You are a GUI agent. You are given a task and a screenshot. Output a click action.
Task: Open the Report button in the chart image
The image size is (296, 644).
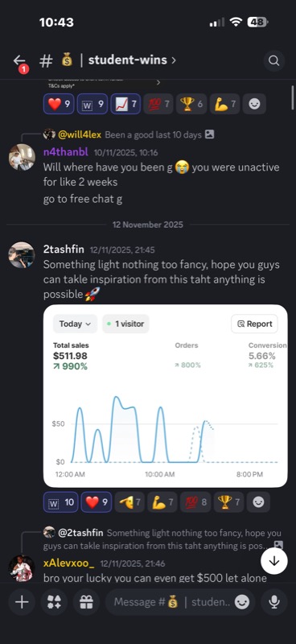coord(254,324)
